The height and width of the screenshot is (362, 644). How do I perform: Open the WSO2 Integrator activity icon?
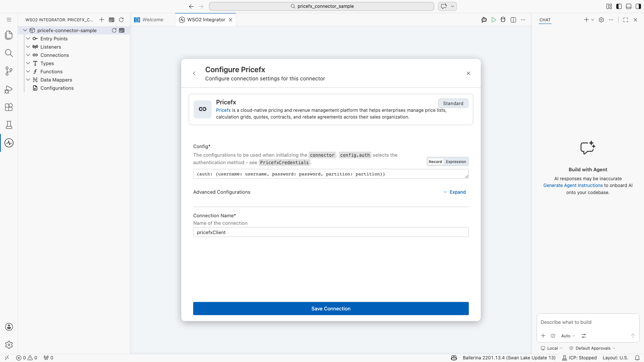tap(9, 143)
